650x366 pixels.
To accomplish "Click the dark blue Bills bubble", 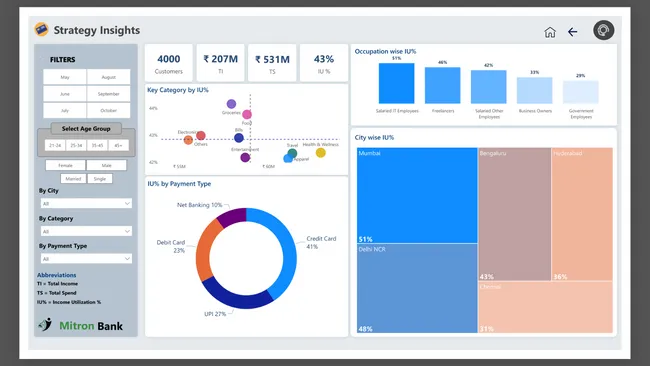I will coord(239,138).
